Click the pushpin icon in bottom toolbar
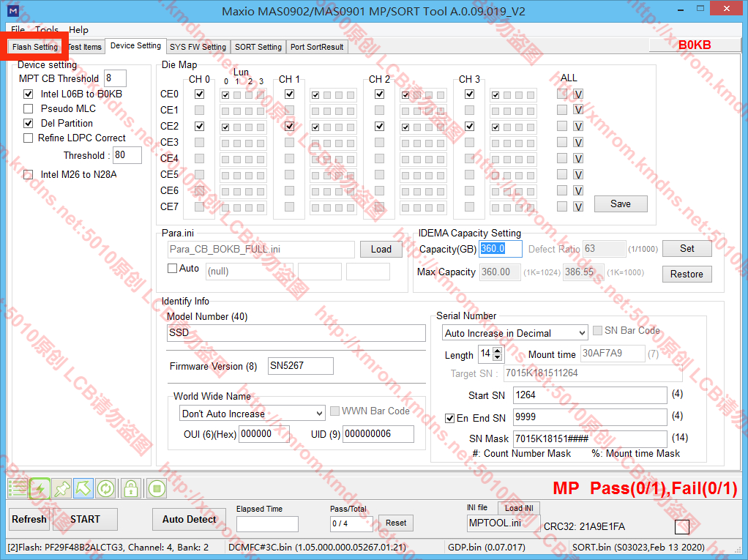This screenshot has width=748, height=560. (61, 488)
